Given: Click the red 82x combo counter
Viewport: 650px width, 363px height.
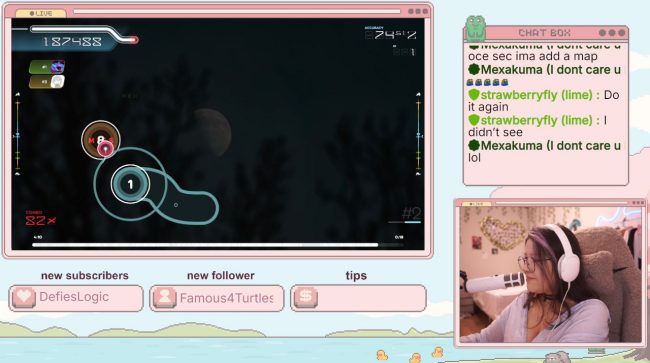Looking at the screenshot, I should click(40, 220).
